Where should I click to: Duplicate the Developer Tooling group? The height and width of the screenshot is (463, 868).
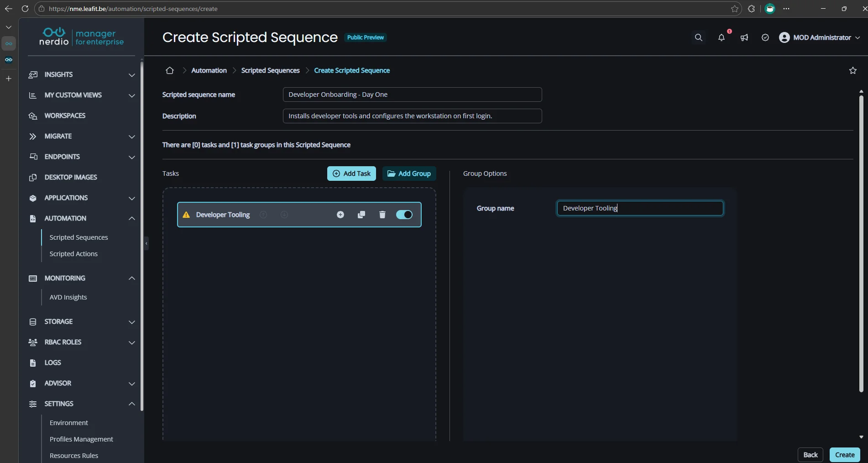tap(361, 215)
